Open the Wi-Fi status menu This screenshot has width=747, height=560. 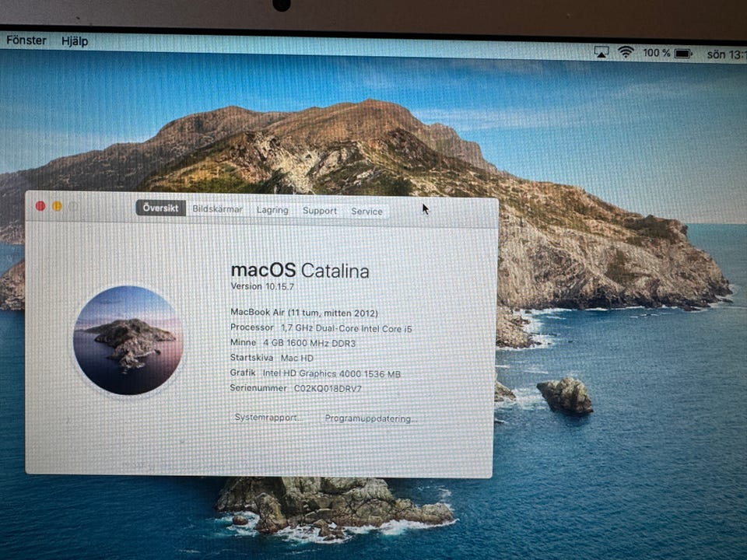click(x=626, y=52)
